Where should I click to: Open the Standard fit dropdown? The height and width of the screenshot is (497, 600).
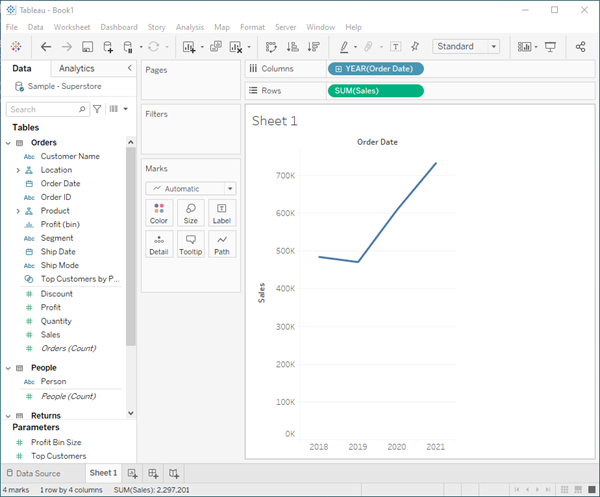466,46
